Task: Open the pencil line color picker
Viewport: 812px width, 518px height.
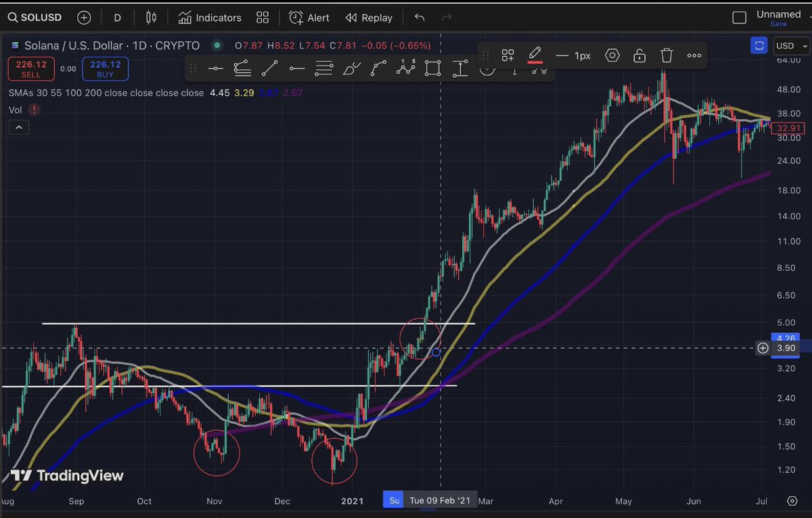Action: pos(535,55)
